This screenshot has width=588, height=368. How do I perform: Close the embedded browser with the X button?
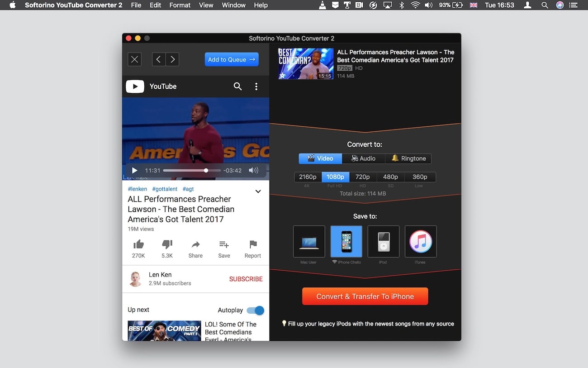point(135,59)
